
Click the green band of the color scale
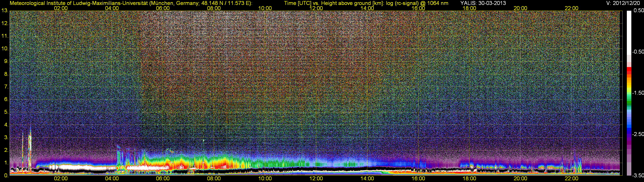pyautogui.click(x=629, y=102)
